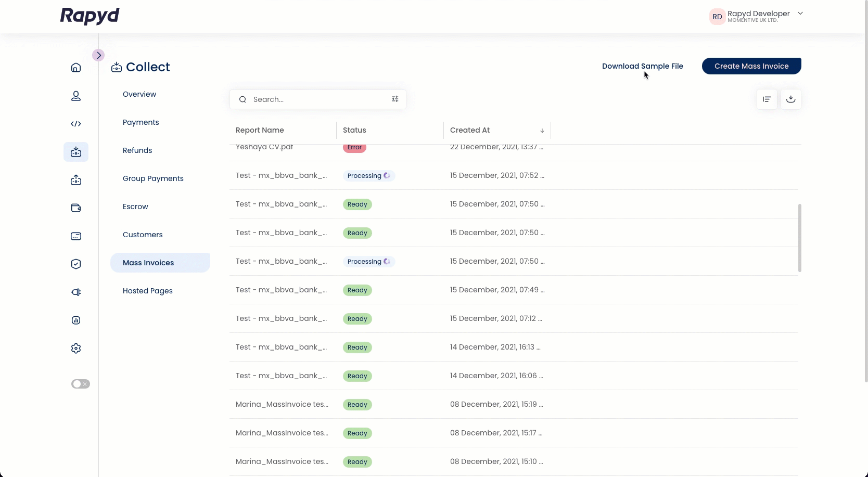The width and height of the screenshot is (868, 477).
Task: Click the magnifier icon in the search box
Action: click(242, 99)
